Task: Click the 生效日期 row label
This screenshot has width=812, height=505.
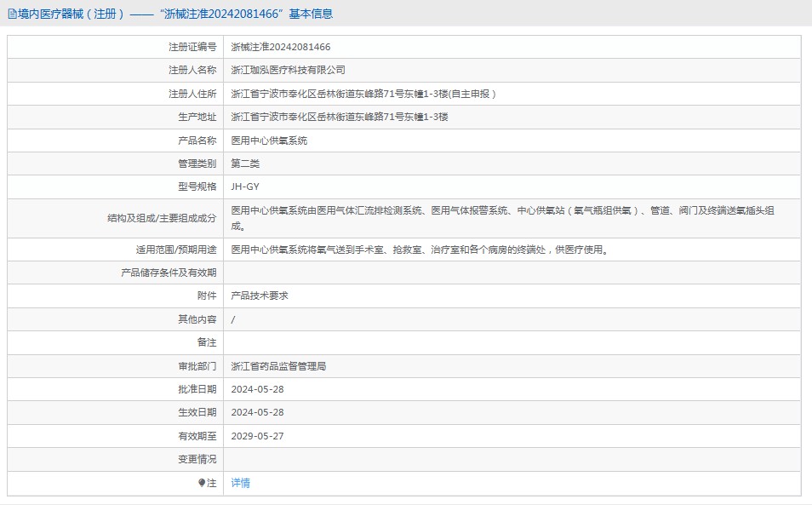Action: (x=197, y=412)
